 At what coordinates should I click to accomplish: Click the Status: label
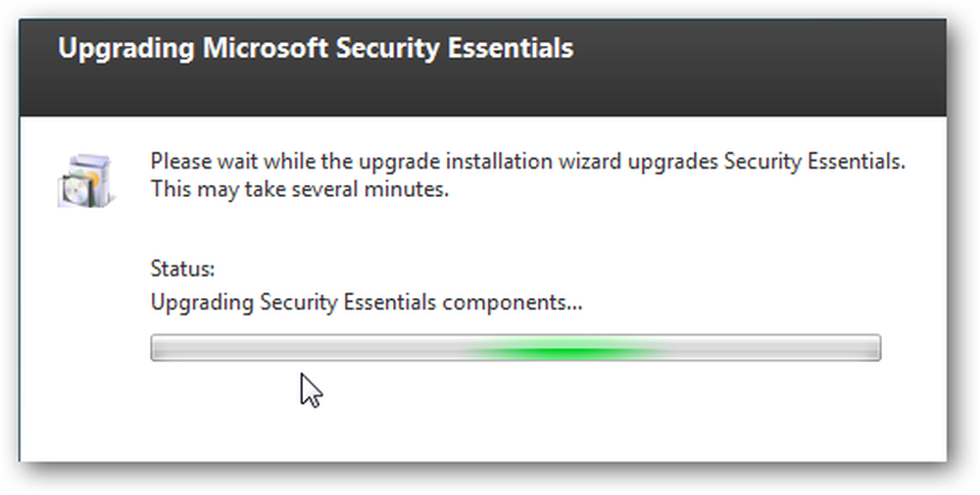tap(182, 269)
